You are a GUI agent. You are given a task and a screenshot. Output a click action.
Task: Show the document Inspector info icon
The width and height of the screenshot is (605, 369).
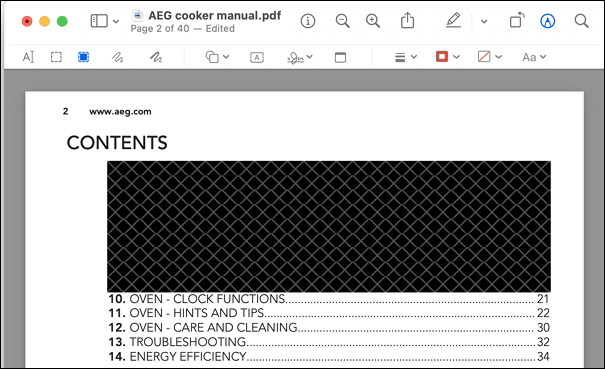click(308, 21)
